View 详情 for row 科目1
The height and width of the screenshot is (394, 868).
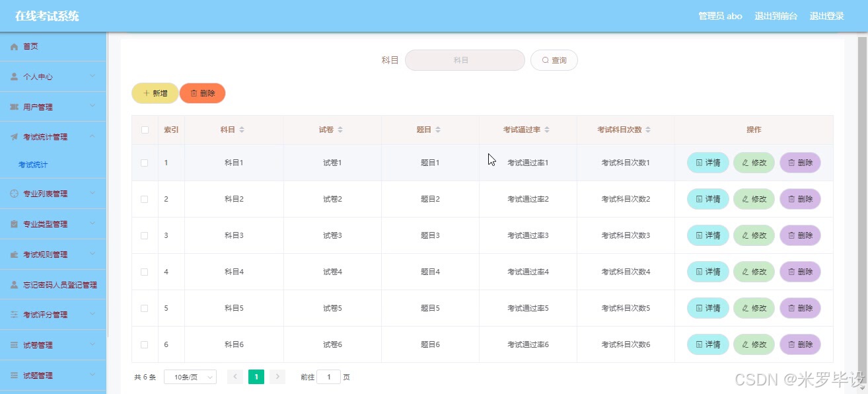(708, 163)
